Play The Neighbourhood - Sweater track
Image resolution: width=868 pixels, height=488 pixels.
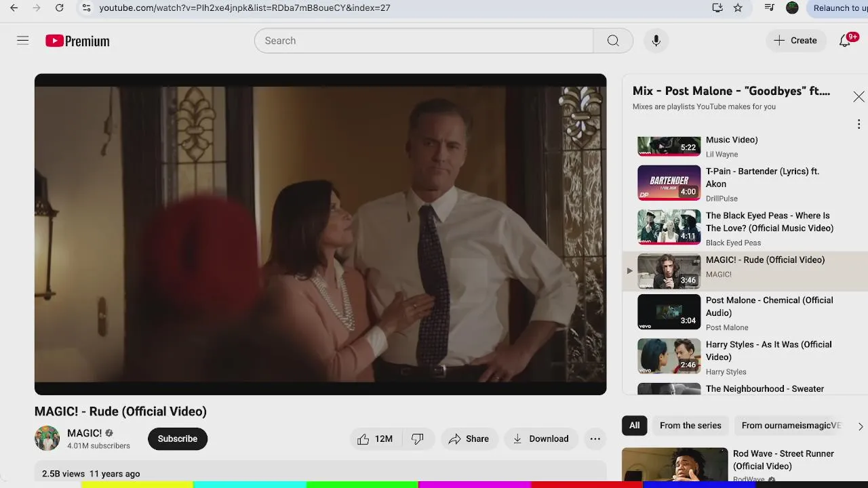765,388
